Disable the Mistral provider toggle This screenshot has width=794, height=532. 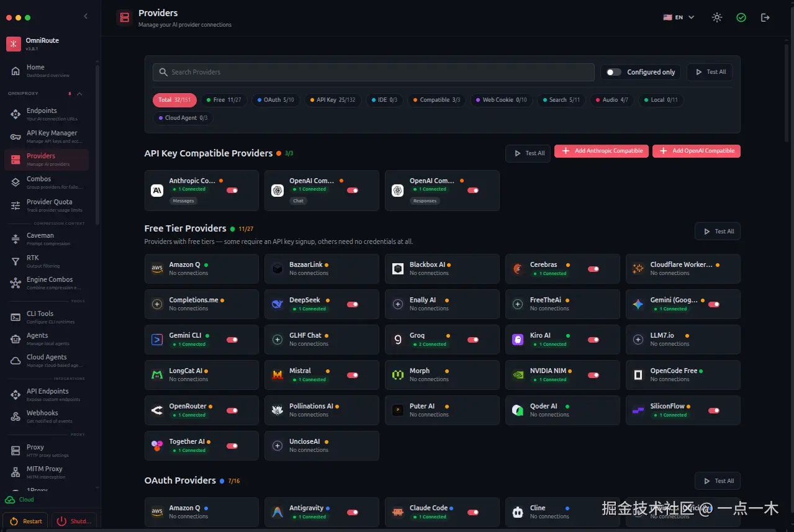coord(353,376)
